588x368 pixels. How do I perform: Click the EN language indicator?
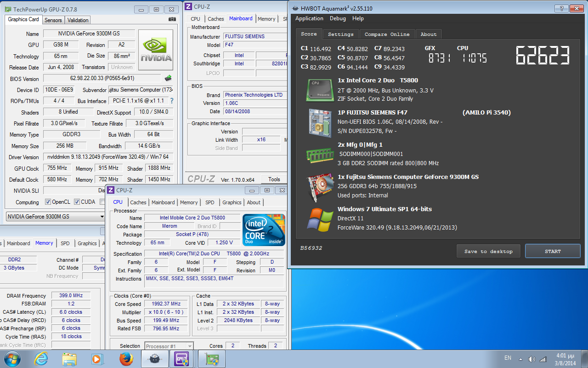pos(508,358)
